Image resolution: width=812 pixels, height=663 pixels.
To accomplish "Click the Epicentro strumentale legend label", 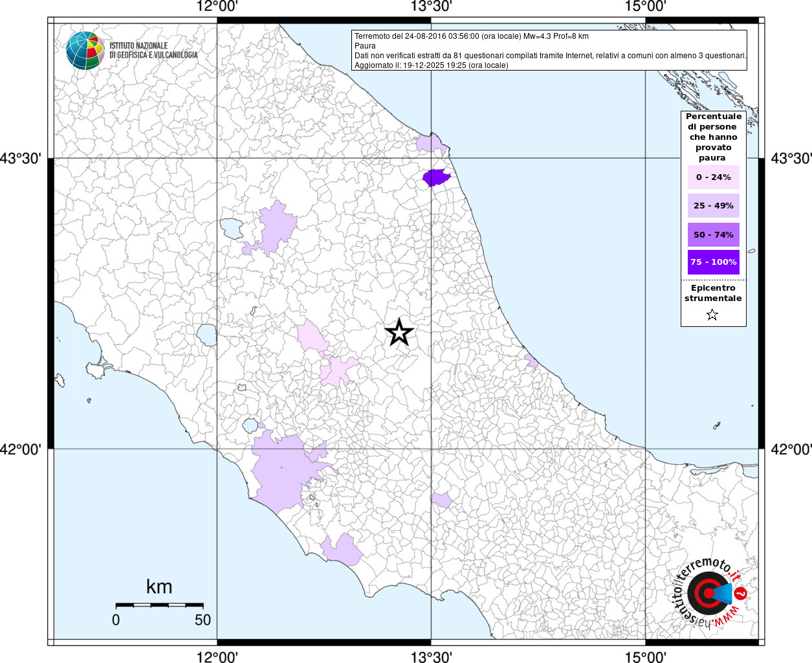I will [713, 293].
